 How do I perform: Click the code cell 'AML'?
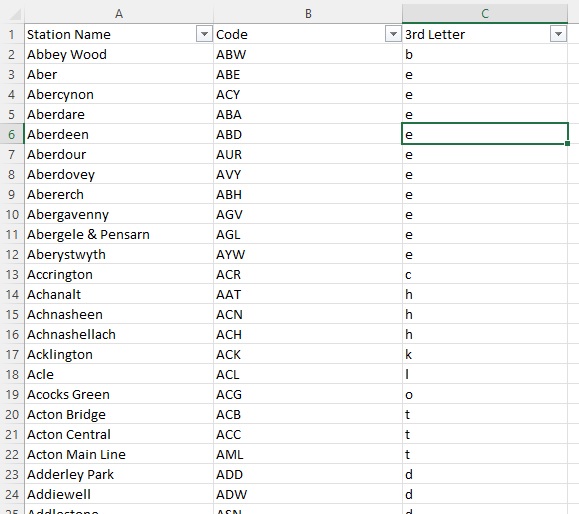click(308, 454)
